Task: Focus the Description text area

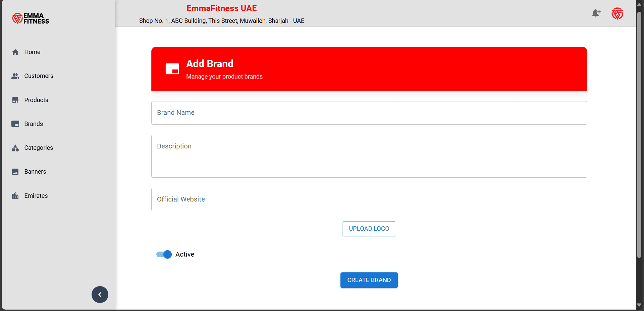Action: click(x=369, y=156)
